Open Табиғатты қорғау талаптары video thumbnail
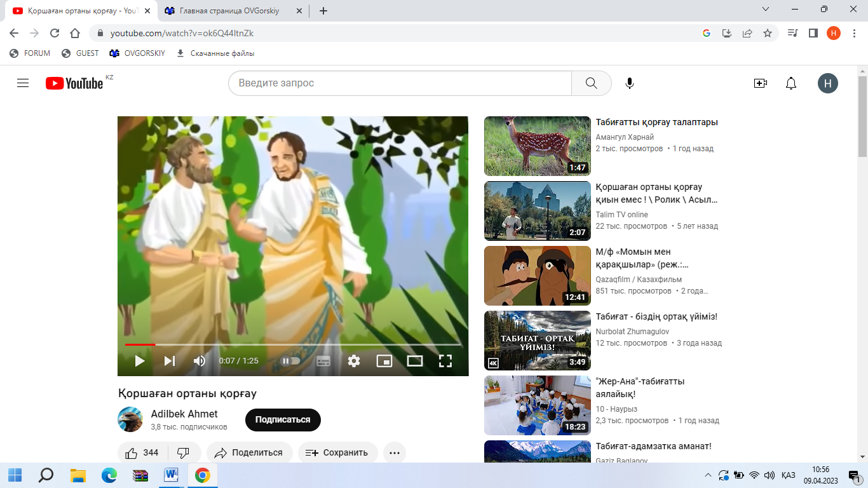 538,146
